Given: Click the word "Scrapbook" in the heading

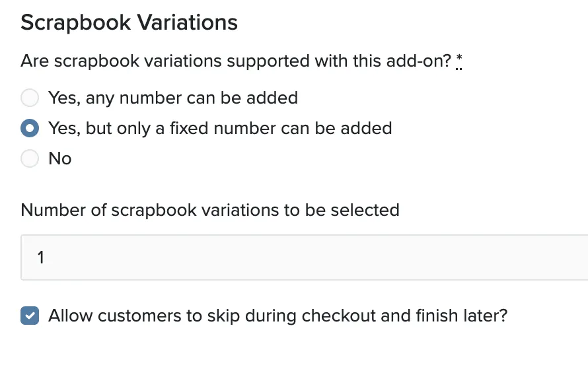Looking at the screenshot, I should [x=76, y=23].
